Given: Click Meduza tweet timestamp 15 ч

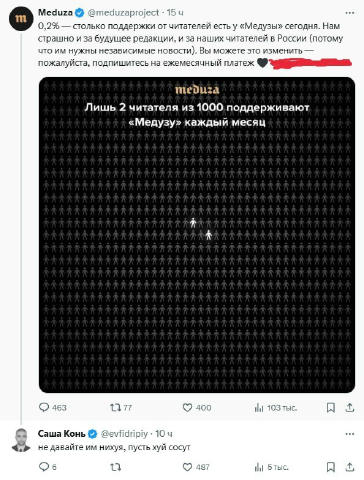Looking at the screenshot, I should click(x=175, y=13).
